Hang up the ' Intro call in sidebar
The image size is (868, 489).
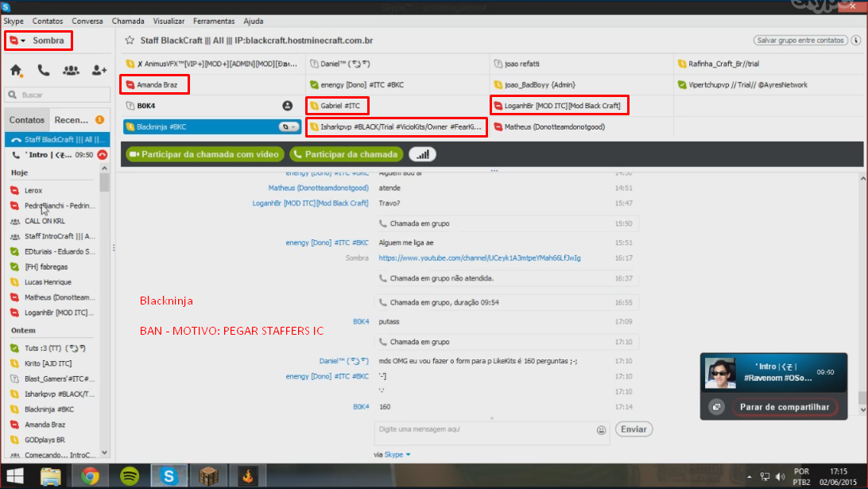[103, 155]
